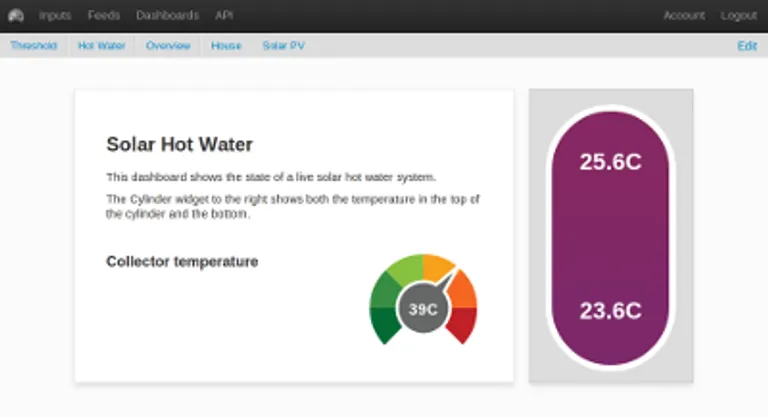This screenshot has width=768, height=417.
Task: Click the Collector temperature label
Action: (x=182, y=262)
